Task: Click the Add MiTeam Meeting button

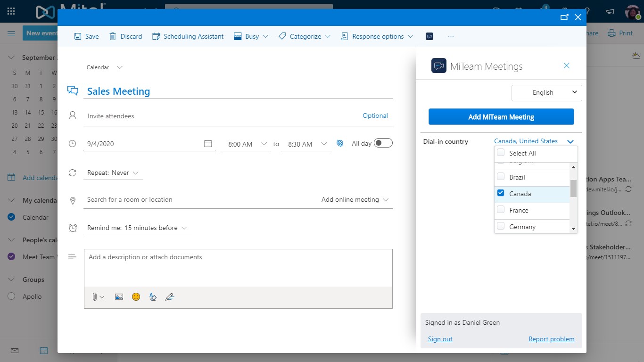Action: (x=501, y=117)
